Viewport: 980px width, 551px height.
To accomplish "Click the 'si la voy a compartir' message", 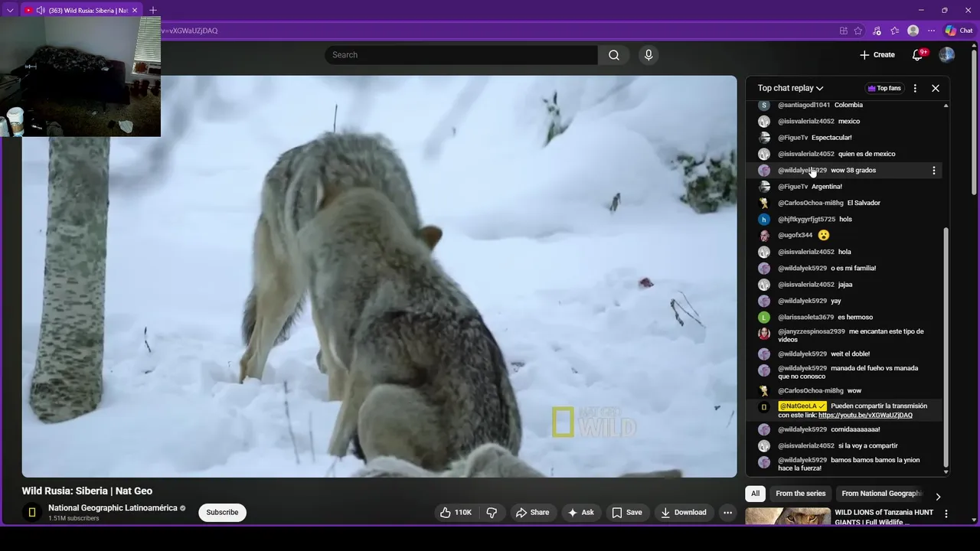I will [868, 445].
